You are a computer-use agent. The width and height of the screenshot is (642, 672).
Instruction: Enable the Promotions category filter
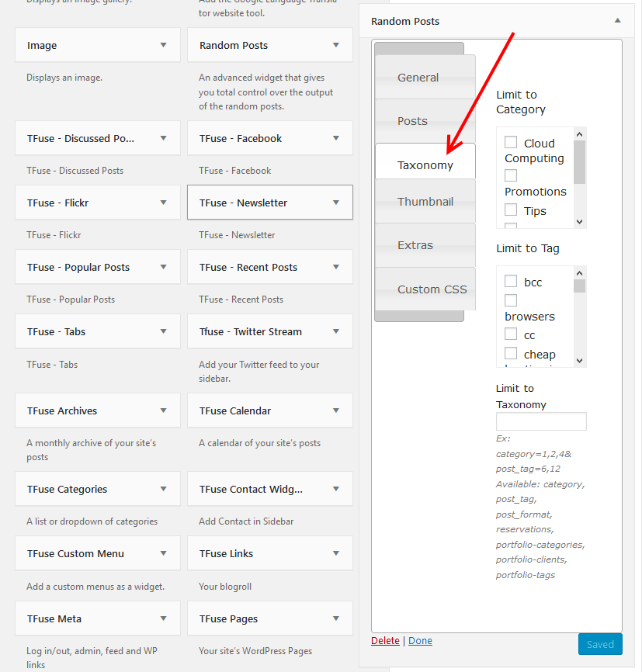511,175
